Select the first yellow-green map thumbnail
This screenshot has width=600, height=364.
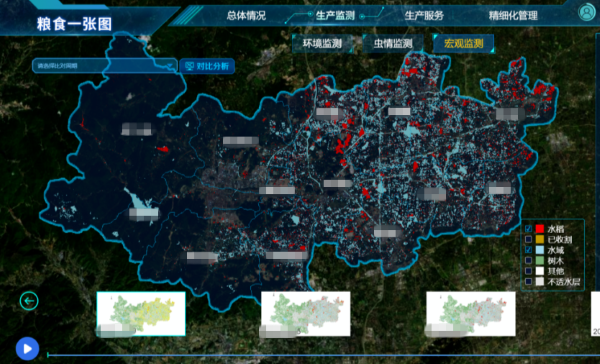coord(141,314)
